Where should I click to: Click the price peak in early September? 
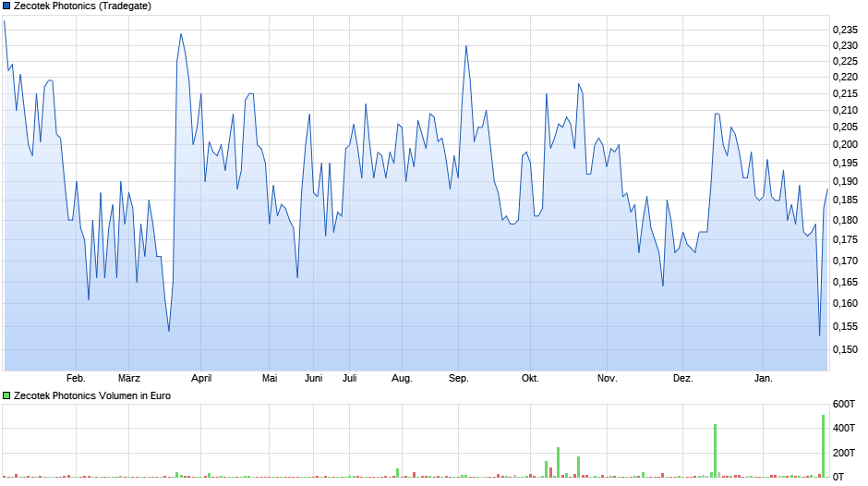point(466,46)
